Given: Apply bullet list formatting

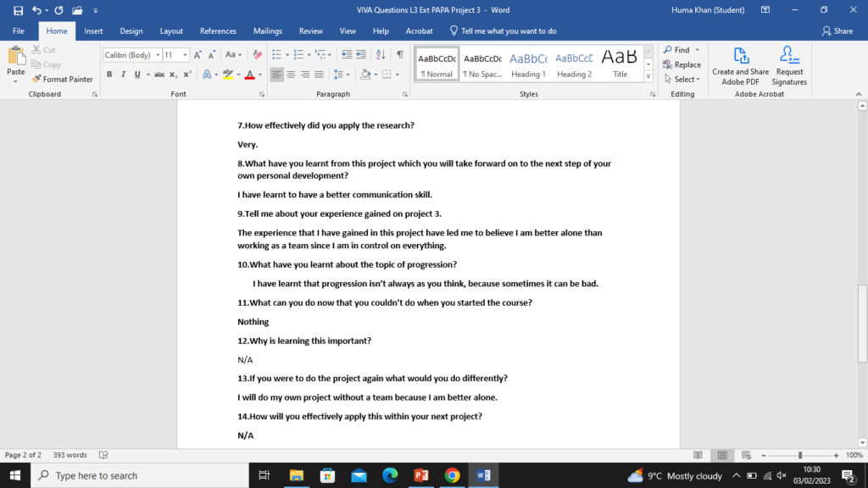Looking at the screenshot, I should (276, 54).
